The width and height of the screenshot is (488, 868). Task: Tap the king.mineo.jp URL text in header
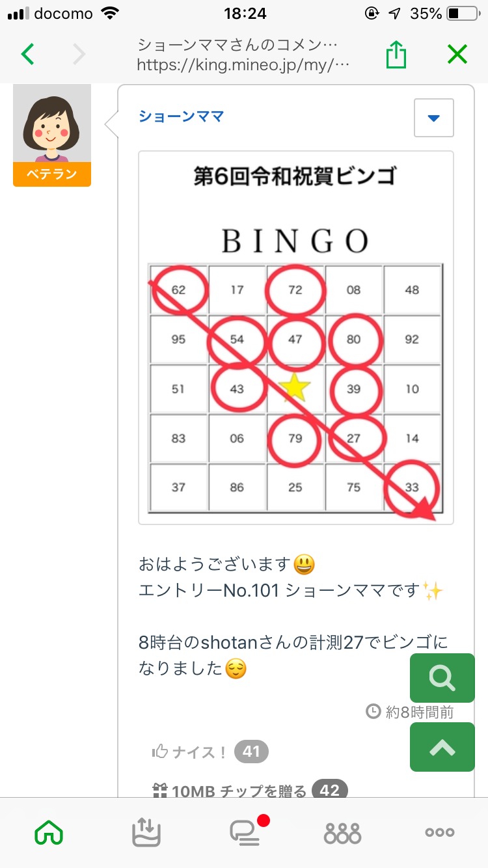point(243,65)
